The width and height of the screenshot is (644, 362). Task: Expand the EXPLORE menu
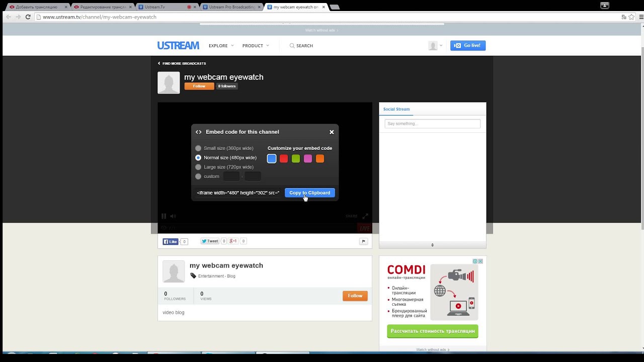(x=221, y=46)
